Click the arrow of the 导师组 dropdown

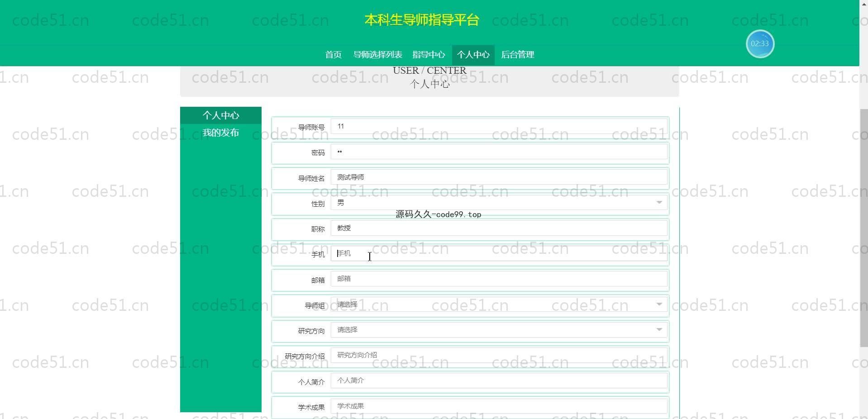coord(659,305)
